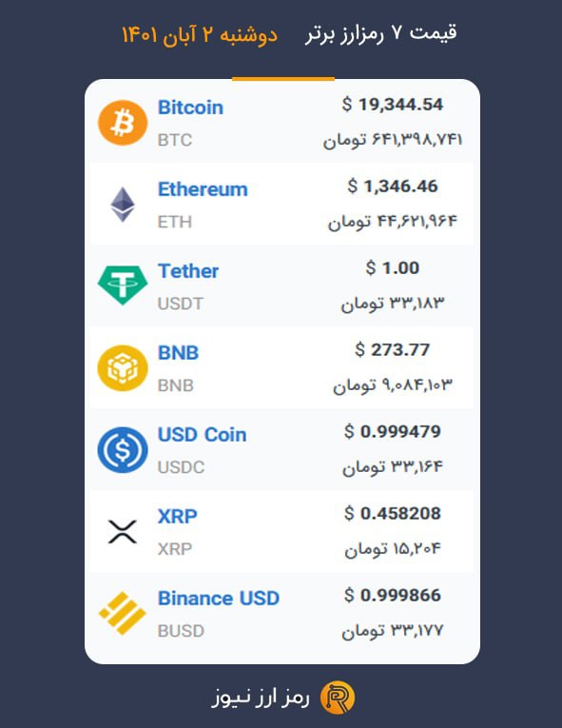This screenshot has height=728, width=562.
Task: Open the Ethereum name link
Action: pyautogui.click(x=203, y=189)
